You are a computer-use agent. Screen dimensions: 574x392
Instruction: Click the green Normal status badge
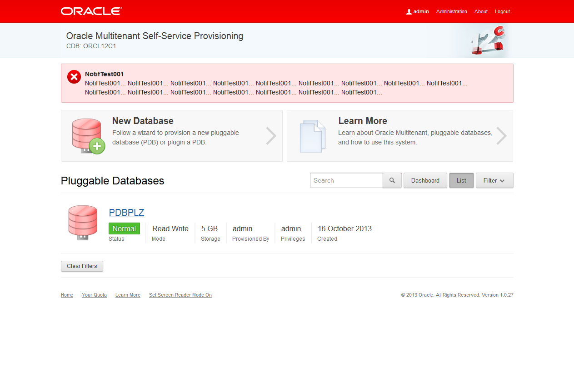click(x=124, y=228)
